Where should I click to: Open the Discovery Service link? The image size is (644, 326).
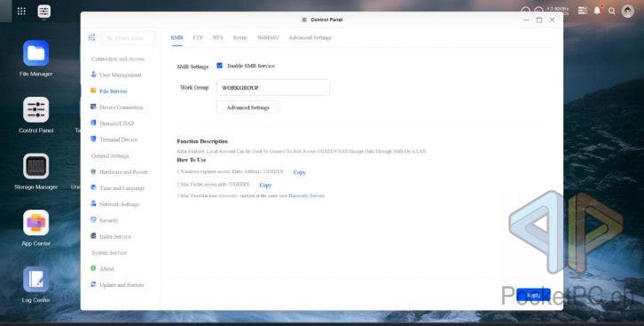click(306, 195)
